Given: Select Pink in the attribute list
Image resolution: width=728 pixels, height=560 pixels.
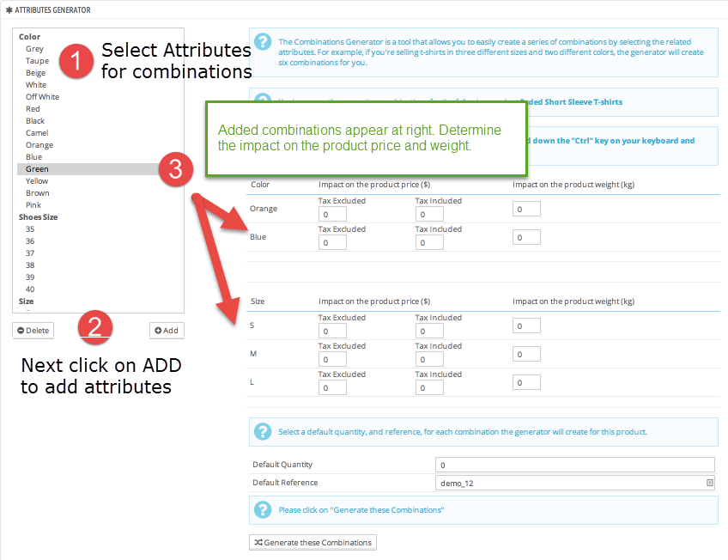Looking at the screenshot, I should point(34,205).
